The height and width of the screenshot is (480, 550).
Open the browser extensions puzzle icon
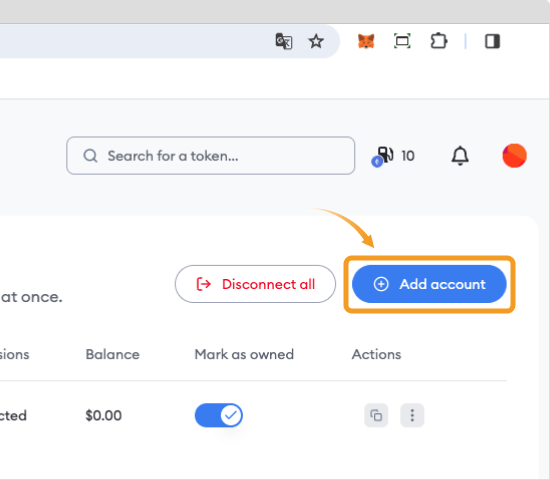438,41
